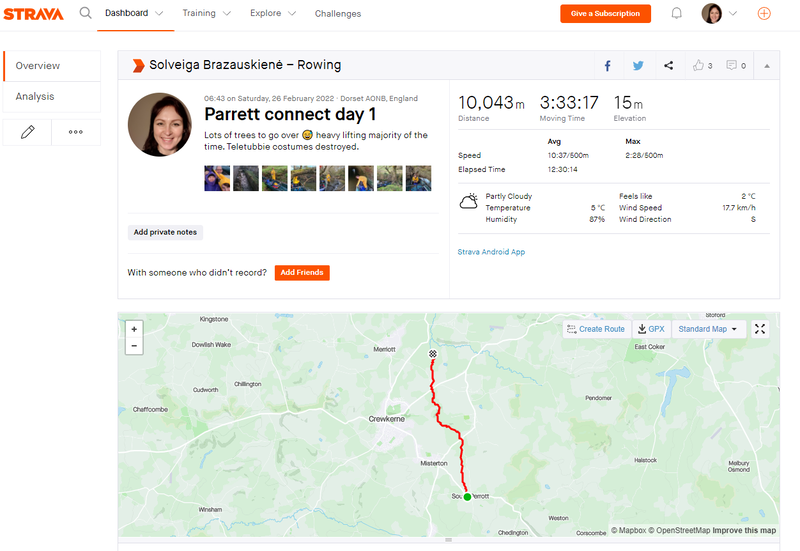Image resolution: width=800 pixels, height=551 pixels.
Task: Open more actions three-dots button
Action: click(76, 132)
